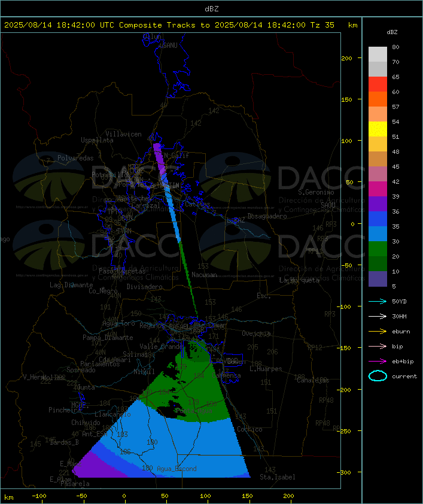Click the '50YD' legend label
This screenshot has height=504, width=423.
pyautogui.click(x=399, y=302)
